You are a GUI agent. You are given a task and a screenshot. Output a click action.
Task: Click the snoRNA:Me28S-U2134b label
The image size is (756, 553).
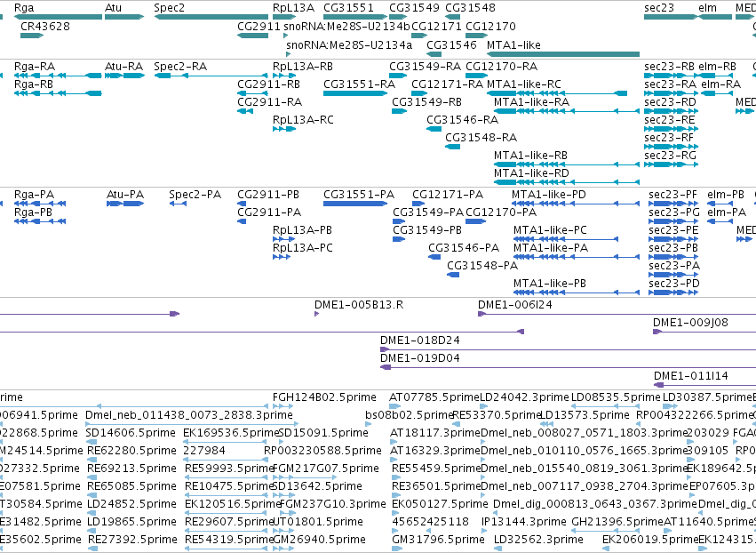click(346, 26)
